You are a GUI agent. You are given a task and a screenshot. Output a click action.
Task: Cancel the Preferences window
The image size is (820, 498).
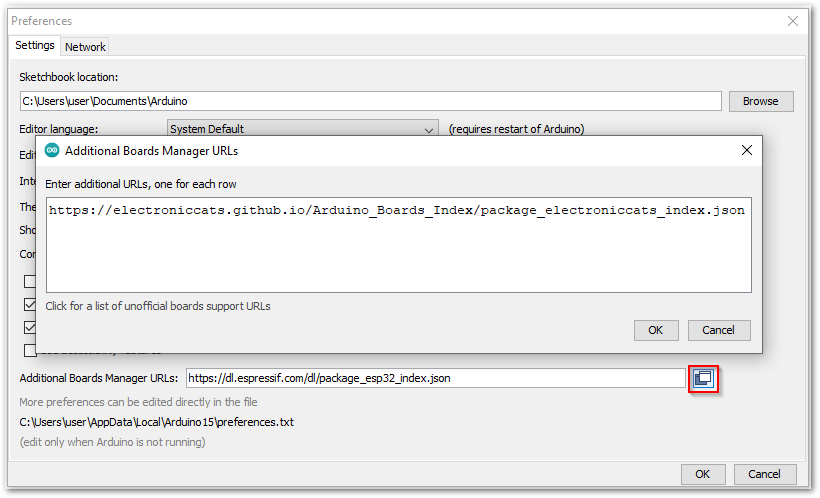765,474
